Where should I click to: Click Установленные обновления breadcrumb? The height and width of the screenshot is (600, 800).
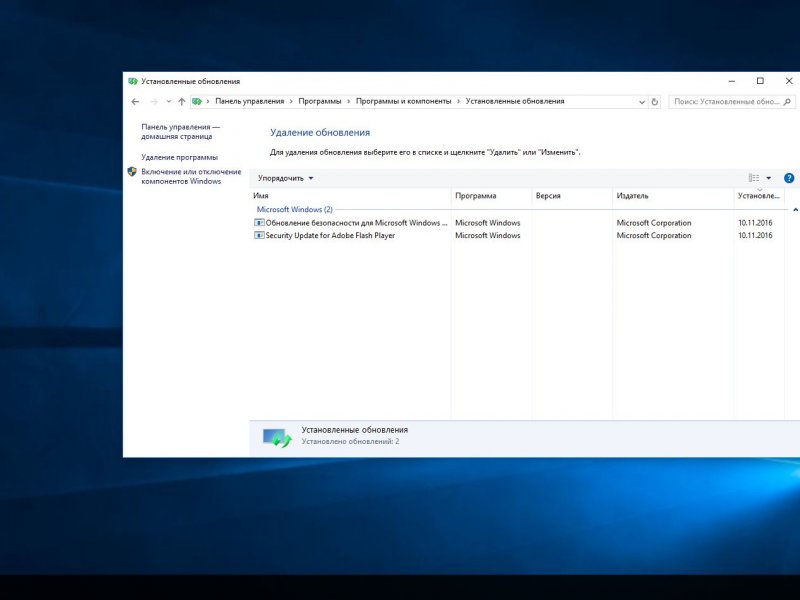tap(515, 102)
